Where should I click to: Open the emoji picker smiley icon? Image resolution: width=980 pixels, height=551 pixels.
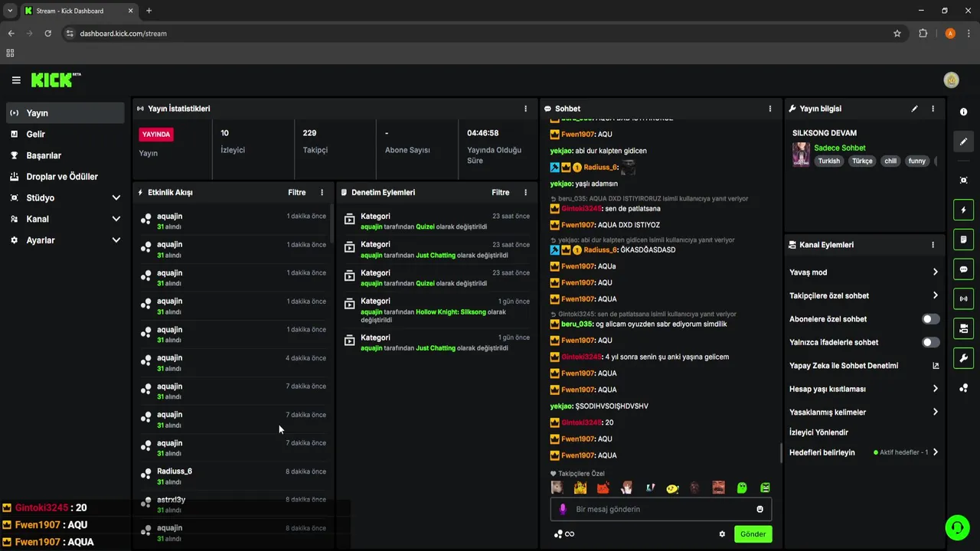point(759,509)
